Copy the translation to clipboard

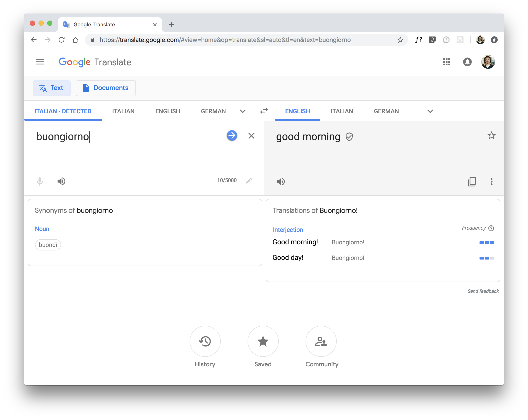[x=472, y=182]
